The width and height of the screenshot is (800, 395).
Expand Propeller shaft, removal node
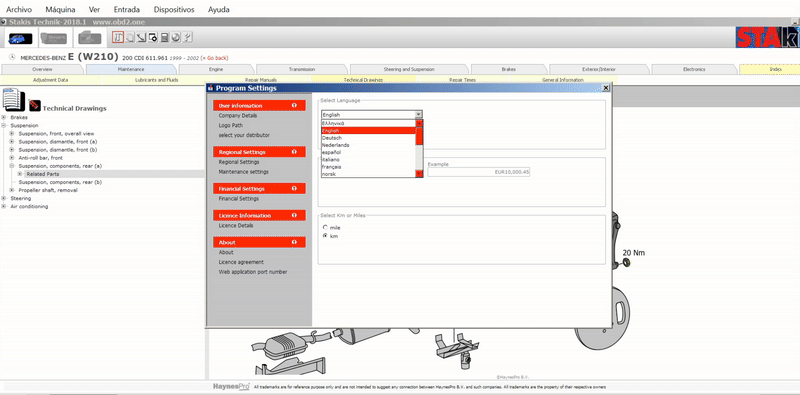coord(12,190)
